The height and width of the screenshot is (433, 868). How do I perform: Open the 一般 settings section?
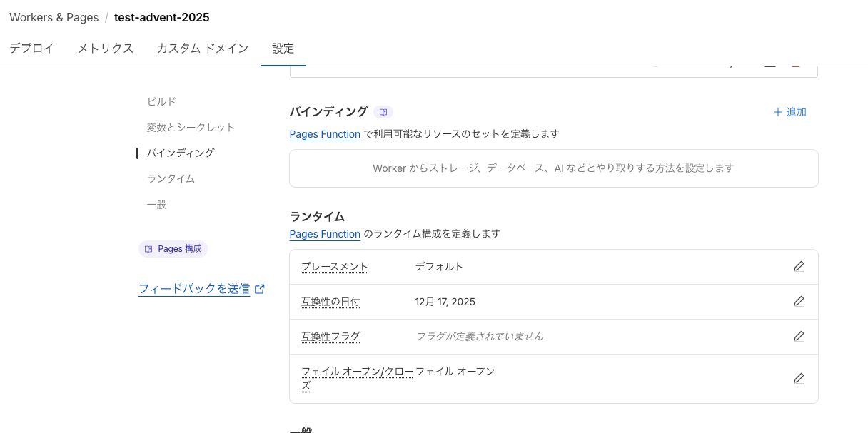click(x=156, y=203)
